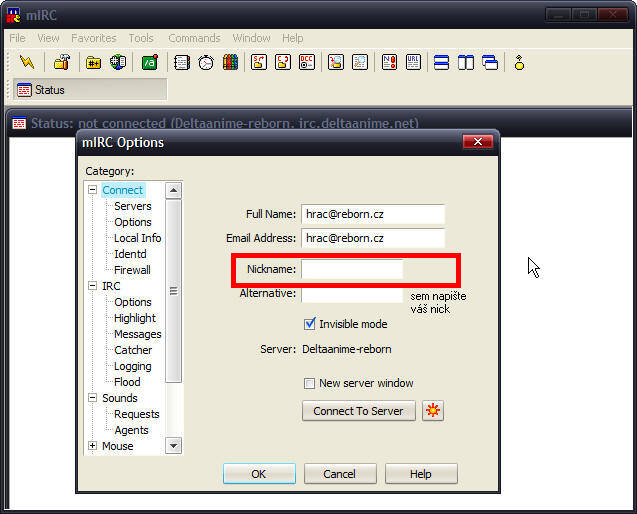The height and width of the screenshot is (514, 637).
Task: Toggle the Invisible mode checkbox
Action: coord(310,324)
